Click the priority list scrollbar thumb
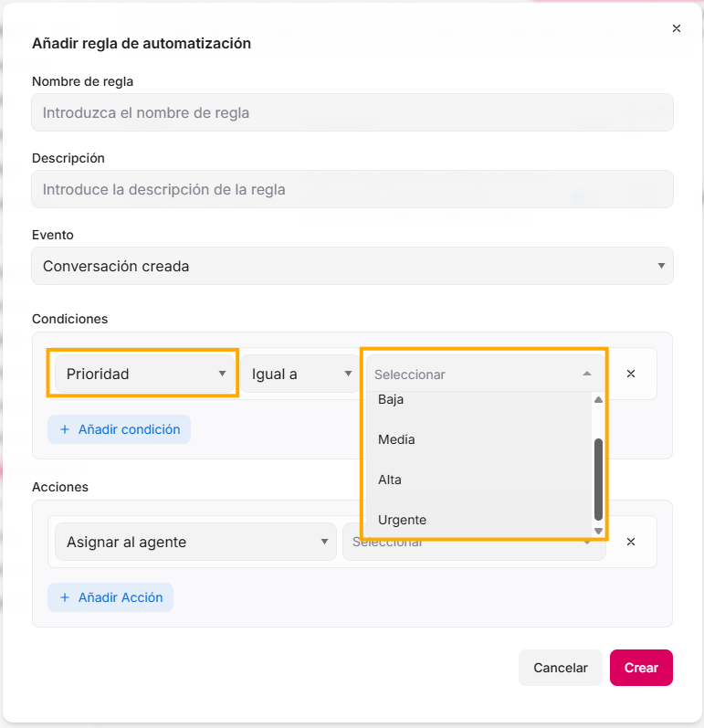Screen dimensions: 704x728 pyautogui.click(x=598, y=478)
